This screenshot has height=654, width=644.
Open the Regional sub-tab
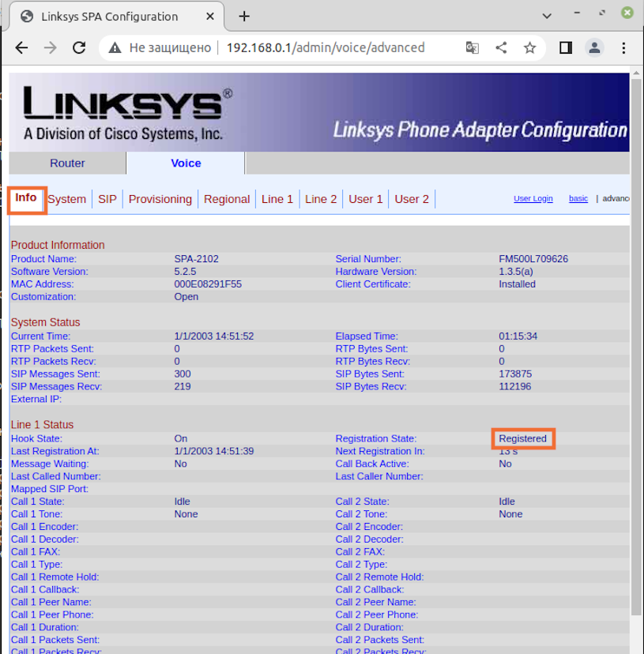227,199
